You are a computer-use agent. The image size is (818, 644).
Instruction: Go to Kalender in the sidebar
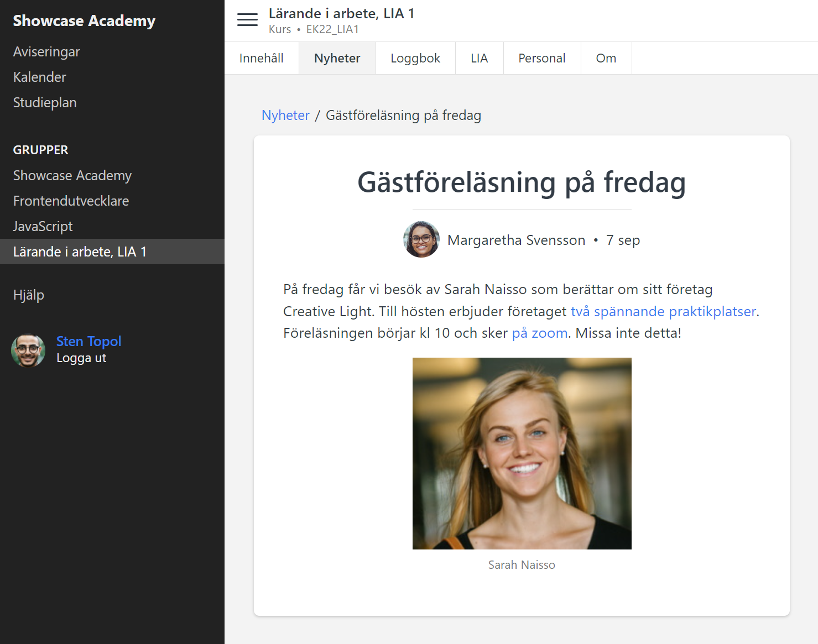tap(40, 77)
